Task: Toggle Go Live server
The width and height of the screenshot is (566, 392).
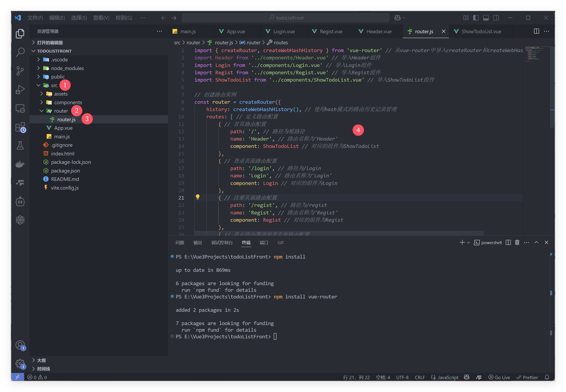Action: (499, 377)
